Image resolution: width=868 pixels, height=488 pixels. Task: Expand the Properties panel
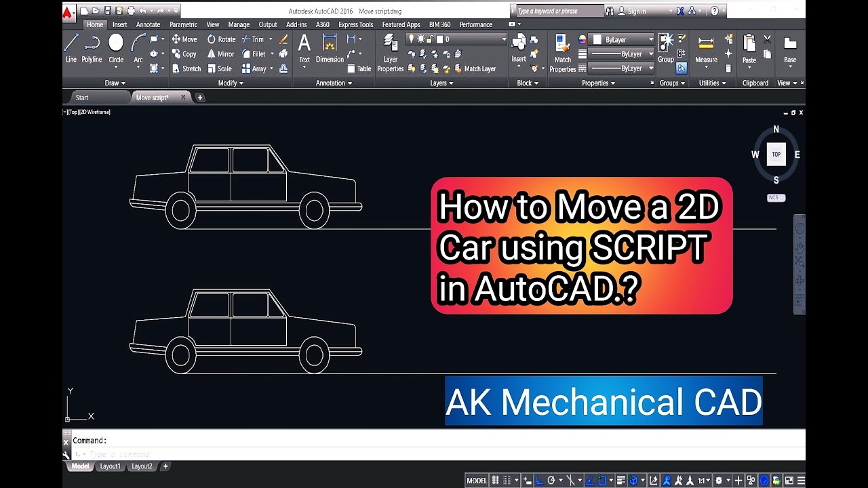coord(599,83)
